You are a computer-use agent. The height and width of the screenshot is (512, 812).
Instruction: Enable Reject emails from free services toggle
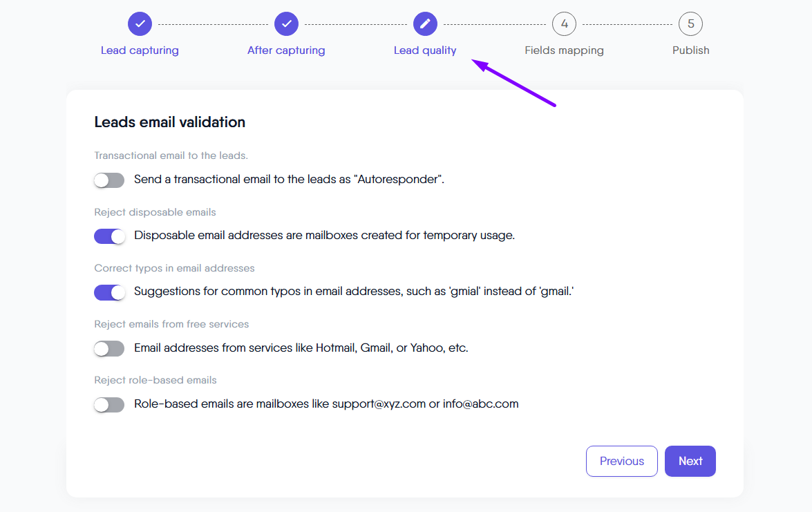click(109, 349)
